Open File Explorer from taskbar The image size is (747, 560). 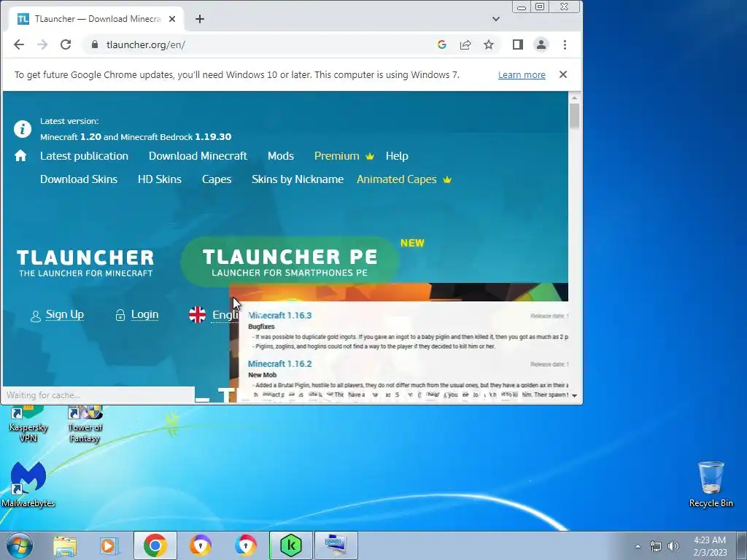coord(65,545)
